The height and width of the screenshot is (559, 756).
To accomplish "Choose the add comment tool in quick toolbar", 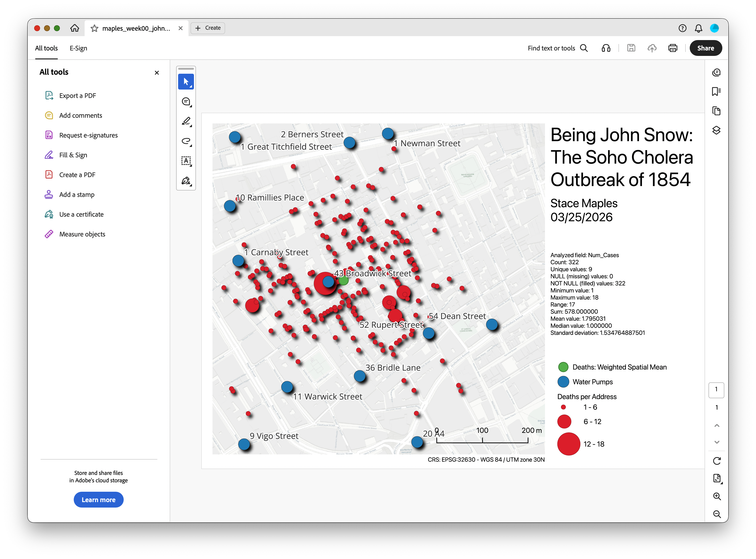I will tap(186, 101).
